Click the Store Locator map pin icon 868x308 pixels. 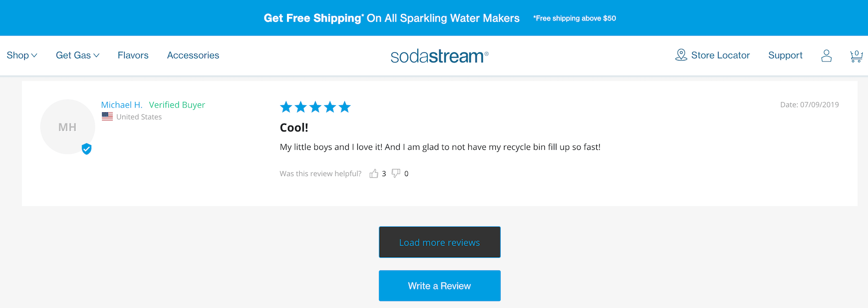click(x=681, y=55)
